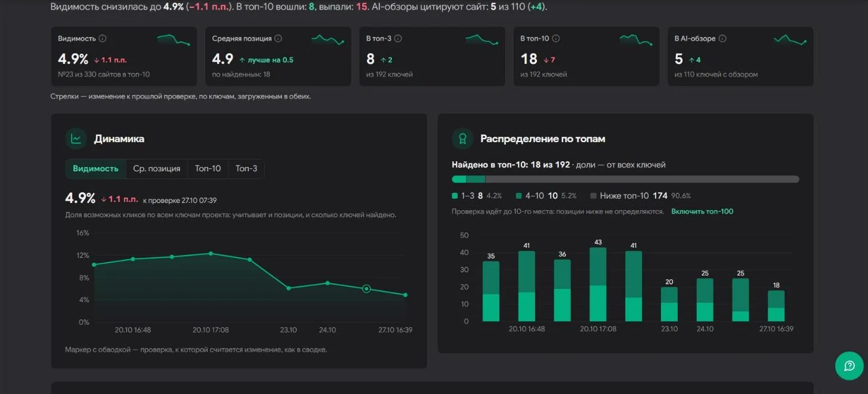
Task: Click the 90.6% share value in legend
Action: (681, 196)
